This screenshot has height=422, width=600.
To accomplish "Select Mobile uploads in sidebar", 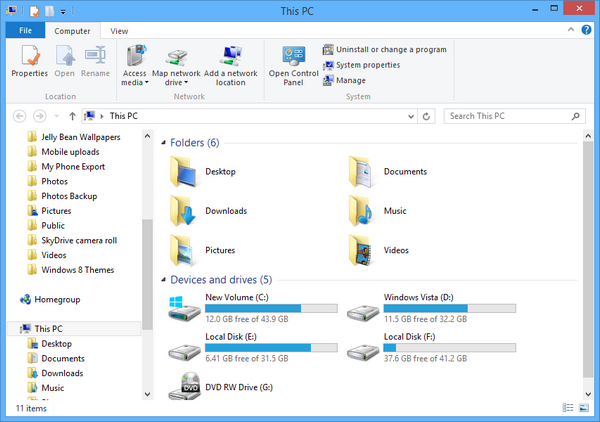I will click(x=64, y=152).
